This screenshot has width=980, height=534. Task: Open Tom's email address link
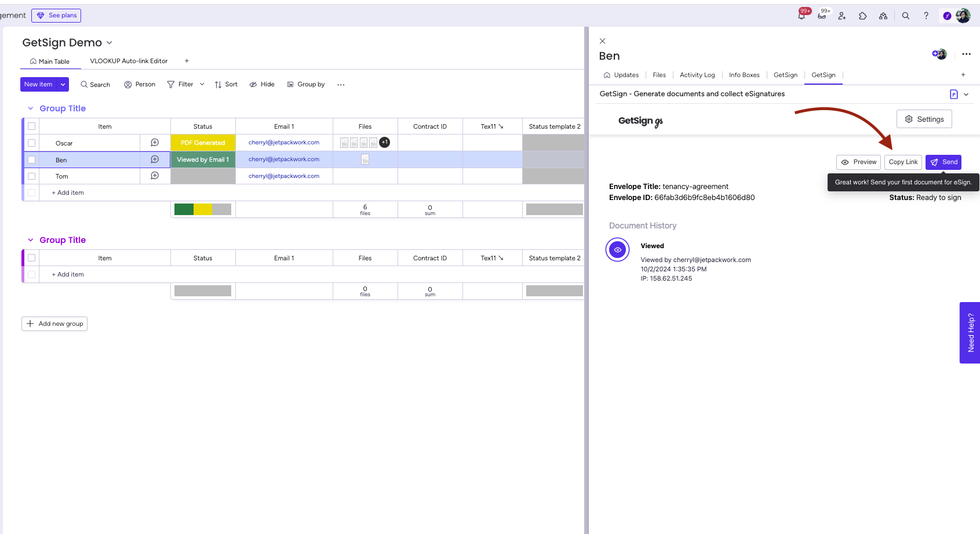(284, 176)
